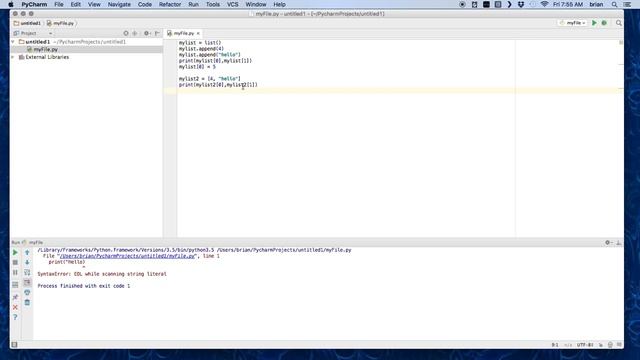Click 'Process finished with exit code 1'
Viewport: 640px width, 360px height.
[x=84, y=286]
